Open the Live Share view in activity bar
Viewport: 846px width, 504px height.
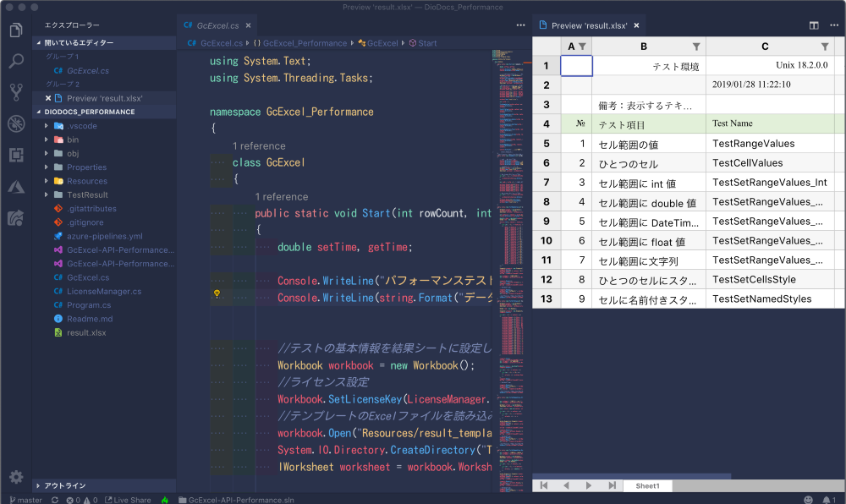click(x=16, y=218)
